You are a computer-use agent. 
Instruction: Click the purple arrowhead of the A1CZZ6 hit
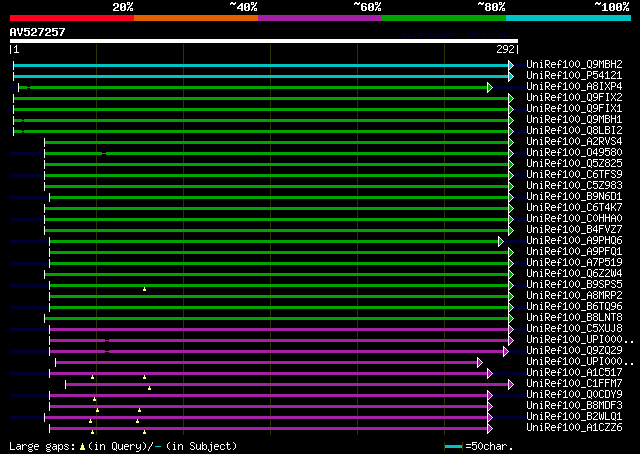[490, 429]
